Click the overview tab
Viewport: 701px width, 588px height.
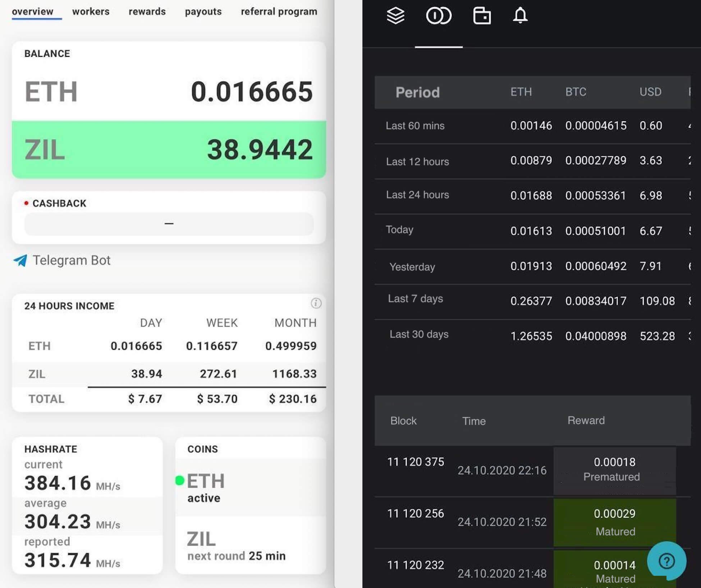pos(33,10)
